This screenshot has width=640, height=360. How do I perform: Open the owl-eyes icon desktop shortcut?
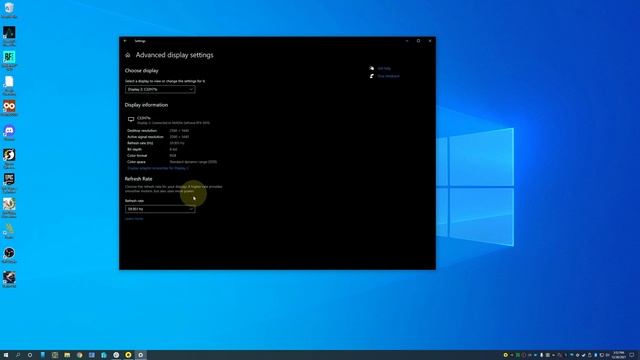(9, 108)
